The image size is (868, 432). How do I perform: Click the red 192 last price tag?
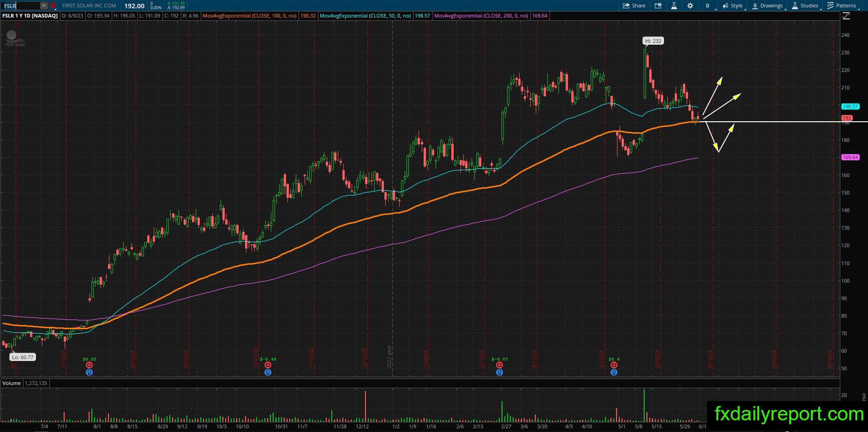[847, 118]
